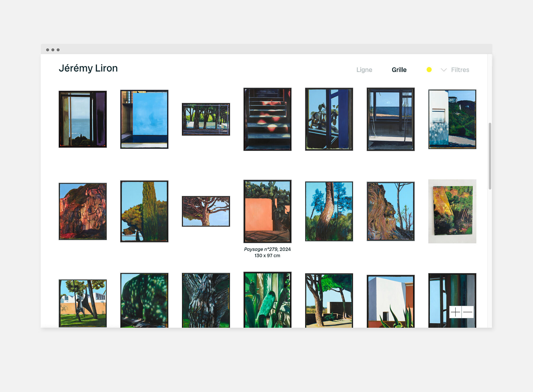Viewport: 533px width, 392px height.
Task: Open the red cliff rock painting
Action: [83, 211]
